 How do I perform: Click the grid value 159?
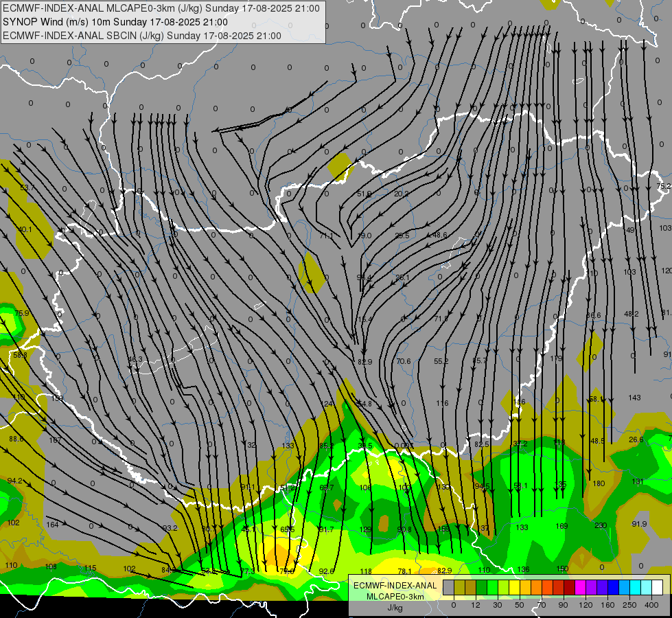coord(444,529)
